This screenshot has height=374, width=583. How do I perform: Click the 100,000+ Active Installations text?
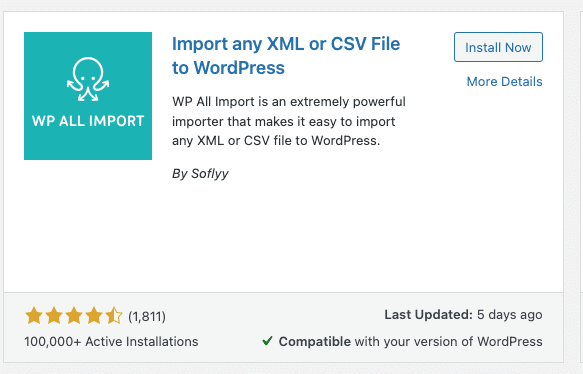111,342
